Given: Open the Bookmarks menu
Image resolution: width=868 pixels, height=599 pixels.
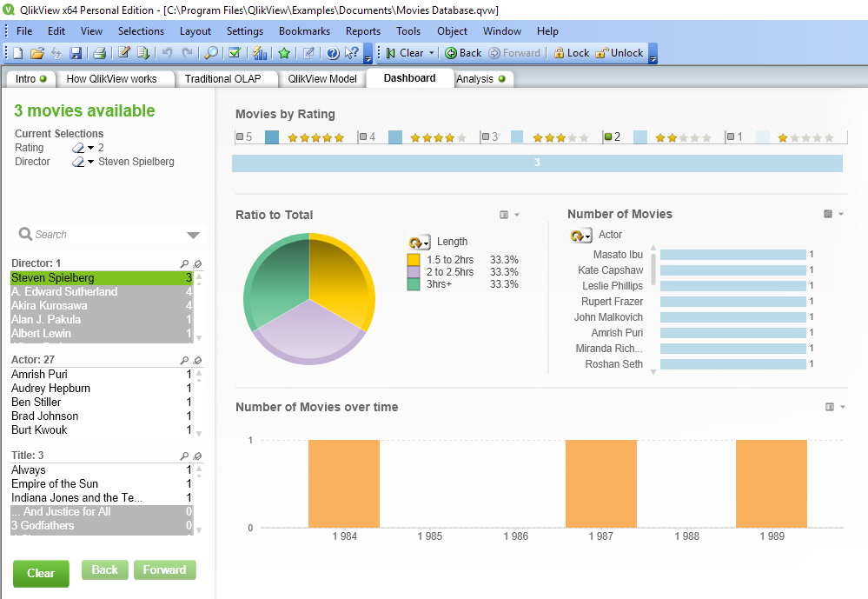Looking at the screenshot, I should click(x=304, y=31).
